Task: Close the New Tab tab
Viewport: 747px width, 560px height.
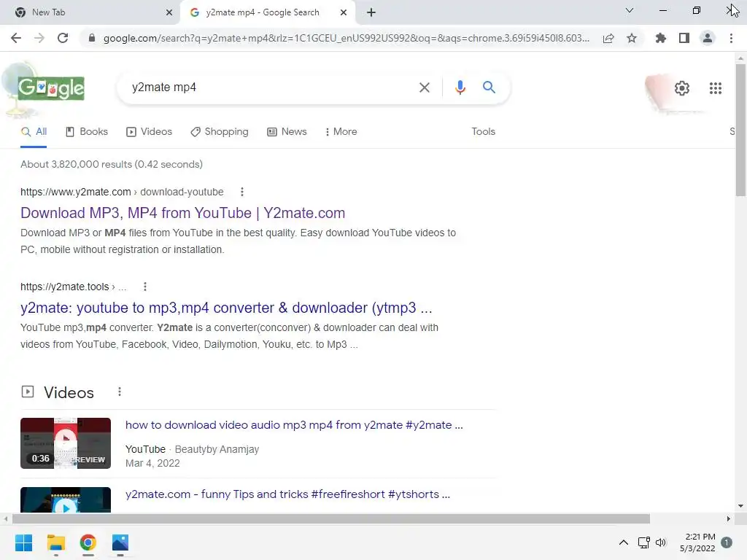Action: point(169,12)
